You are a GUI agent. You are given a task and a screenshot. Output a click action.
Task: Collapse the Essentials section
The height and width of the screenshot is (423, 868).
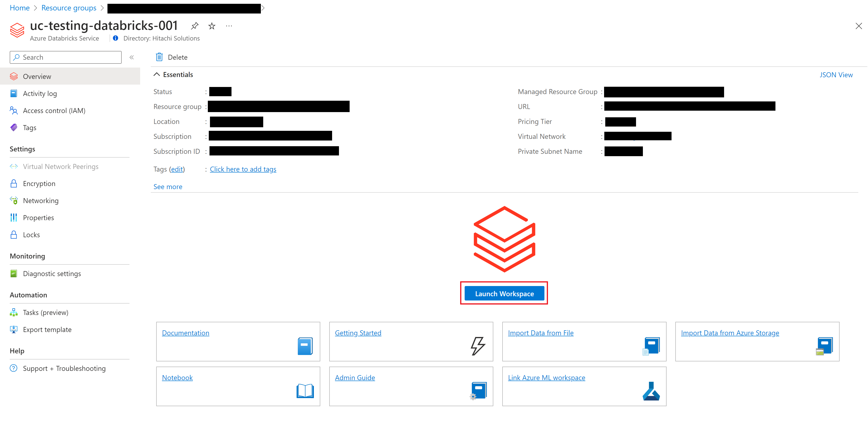click(157, 75)
